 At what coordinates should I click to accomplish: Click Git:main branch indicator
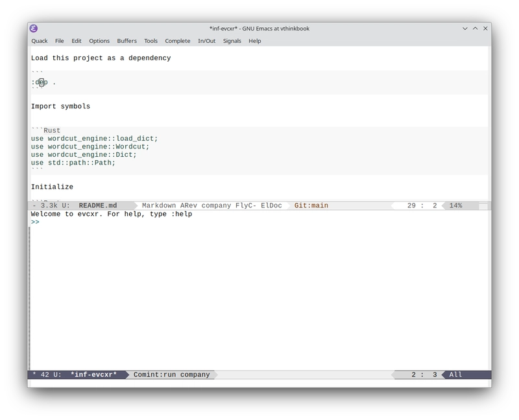[311, 205]
